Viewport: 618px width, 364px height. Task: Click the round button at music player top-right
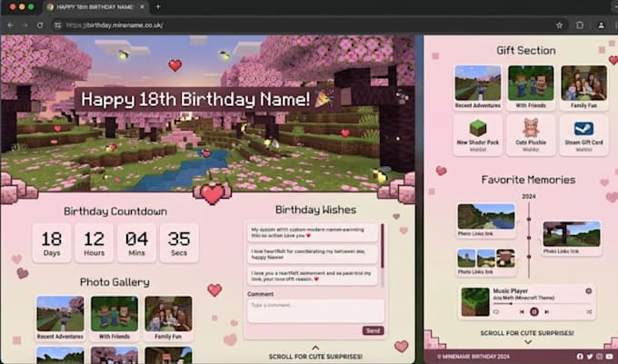tap(588, 290)
